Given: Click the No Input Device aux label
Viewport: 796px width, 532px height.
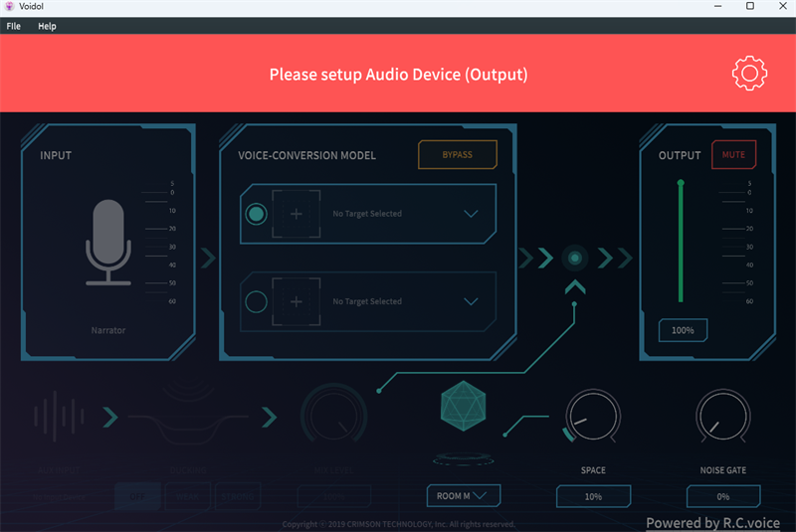Looking at the screenshot, I should [x=59, y=497].
